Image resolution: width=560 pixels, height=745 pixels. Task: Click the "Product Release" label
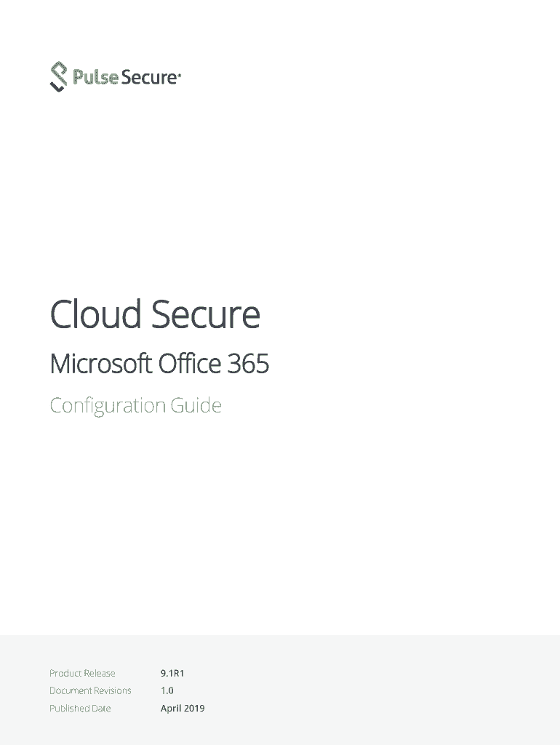tap(82, 673)
